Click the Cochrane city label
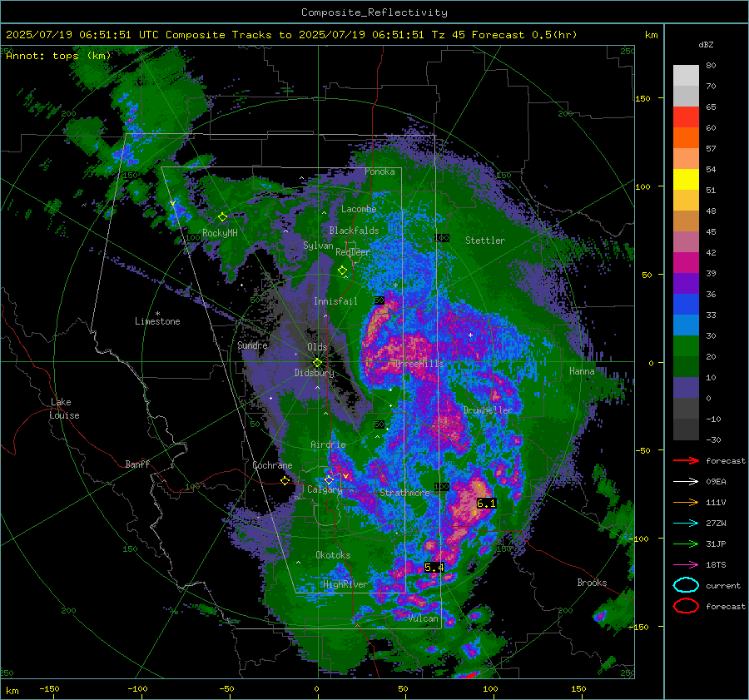 (x=272, y=465)
